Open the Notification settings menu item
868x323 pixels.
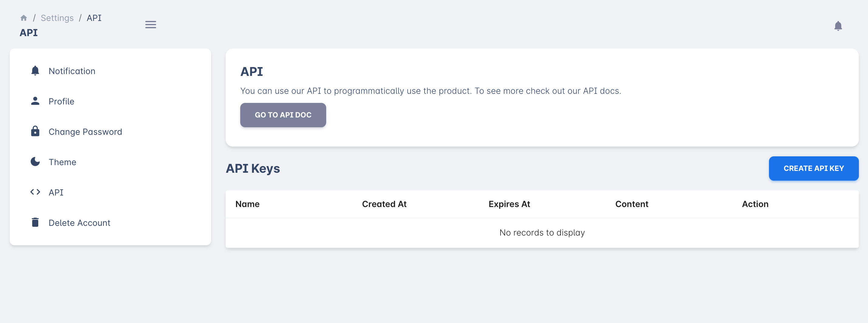[x=72, y=71]
